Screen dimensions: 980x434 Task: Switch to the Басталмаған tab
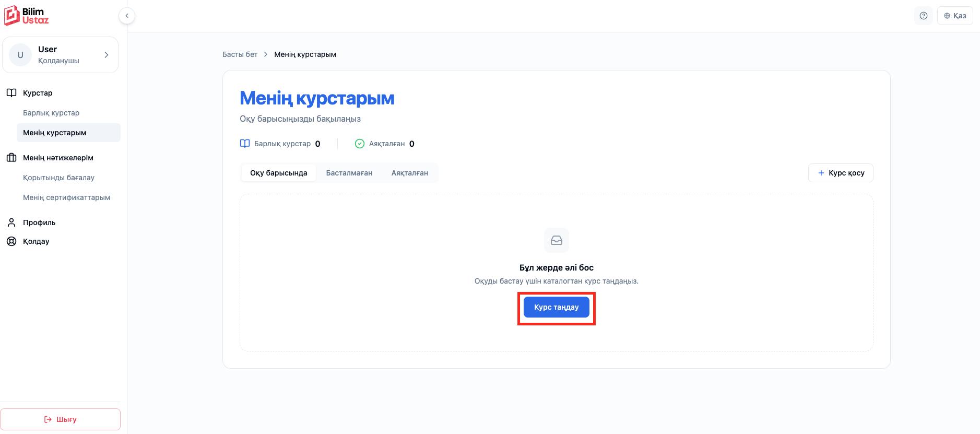click(x=349, y=173)
